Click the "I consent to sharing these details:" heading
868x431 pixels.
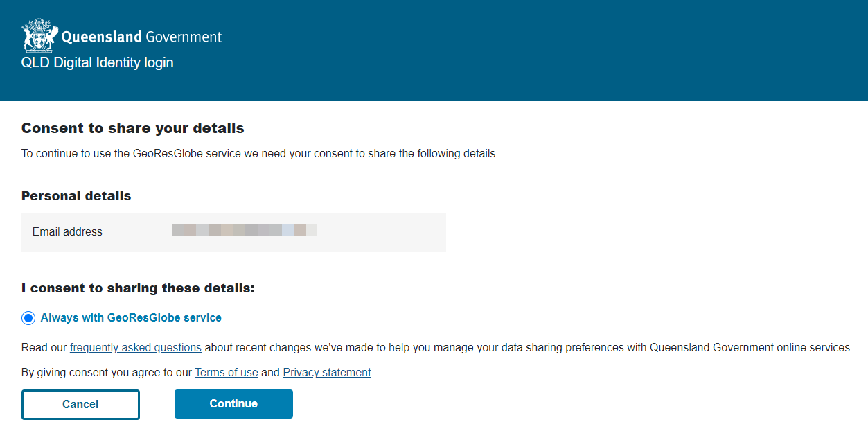pos(138,288)
